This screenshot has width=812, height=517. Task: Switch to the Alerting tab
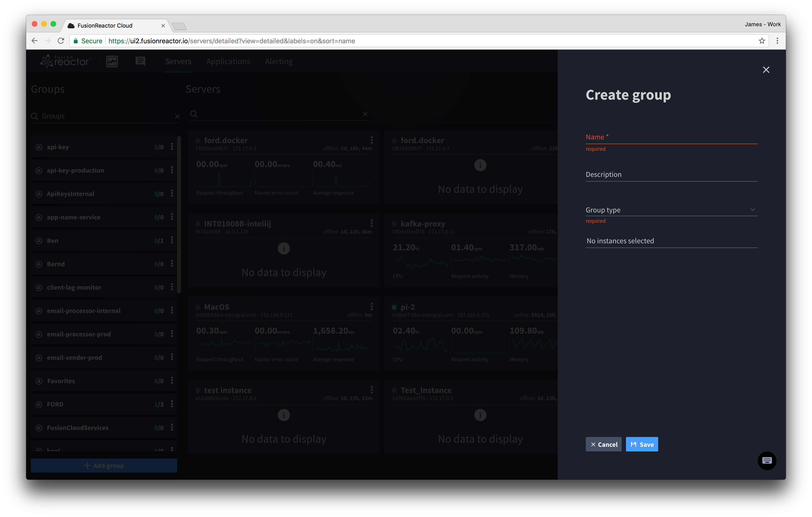(x=279, y=62)
